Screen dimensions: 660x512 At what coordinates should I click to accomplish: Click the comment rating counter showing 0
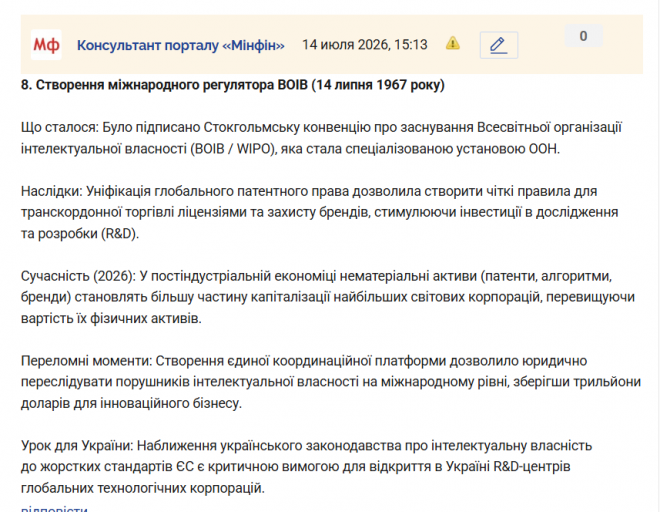(x=583, y=36)
